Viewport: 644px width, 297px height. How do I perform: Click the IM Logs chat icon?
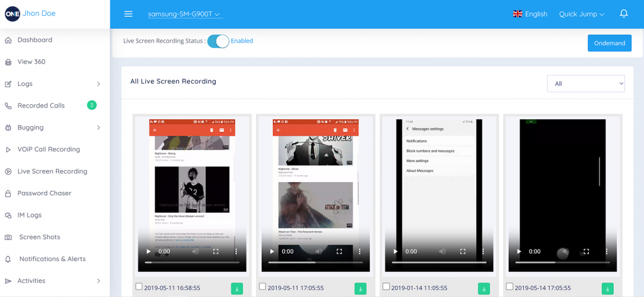[8, 215]
